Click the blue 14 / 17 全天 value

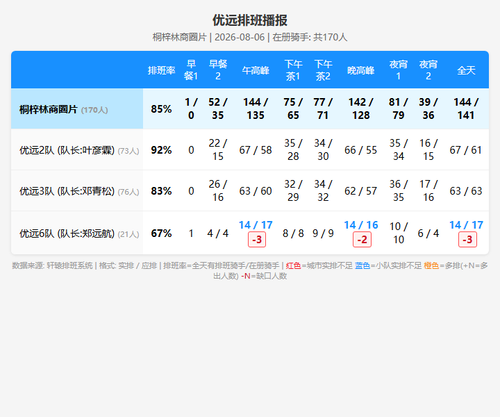[466, 225]
